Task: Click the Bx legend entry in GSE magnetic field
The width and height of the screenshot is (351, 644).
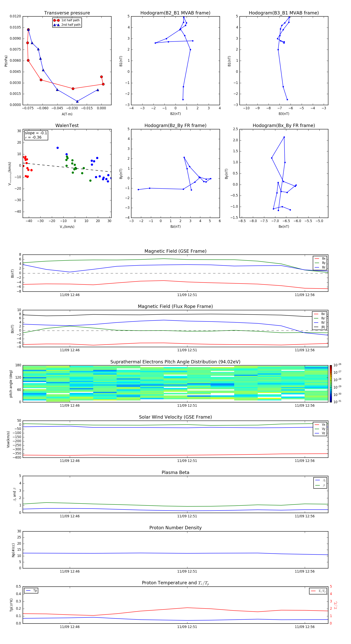Action: tap(320, 259)
